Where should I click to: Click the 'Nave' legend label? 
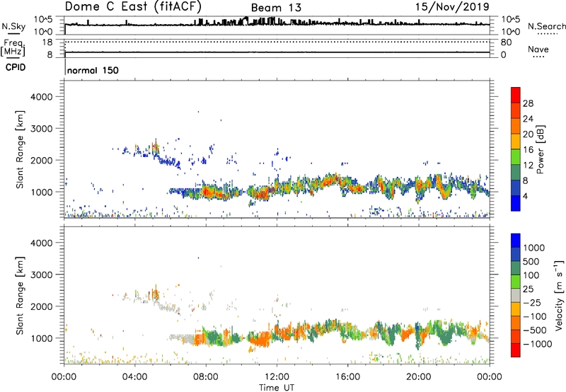pyautogui.click(x=538, y=49)
